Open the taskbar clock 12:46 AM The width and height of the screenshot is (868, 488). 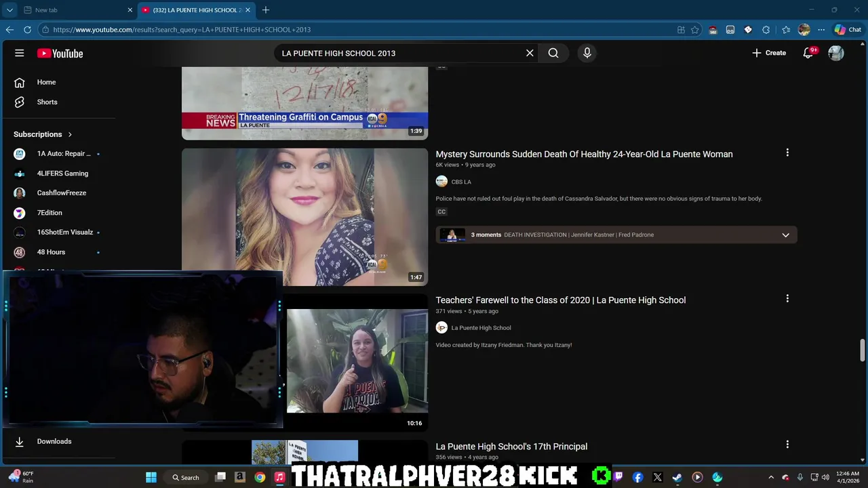tap(848, 477)
